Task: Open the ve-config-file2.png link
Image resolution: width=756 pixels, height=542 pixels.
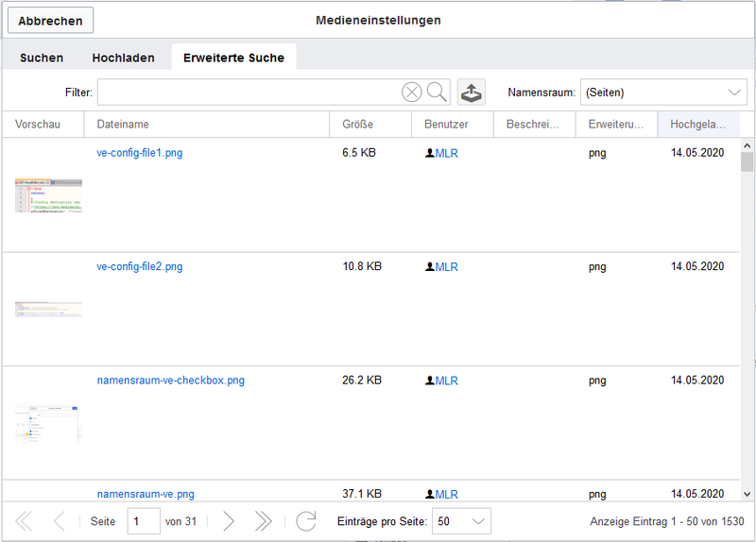Action: [140, 266]
